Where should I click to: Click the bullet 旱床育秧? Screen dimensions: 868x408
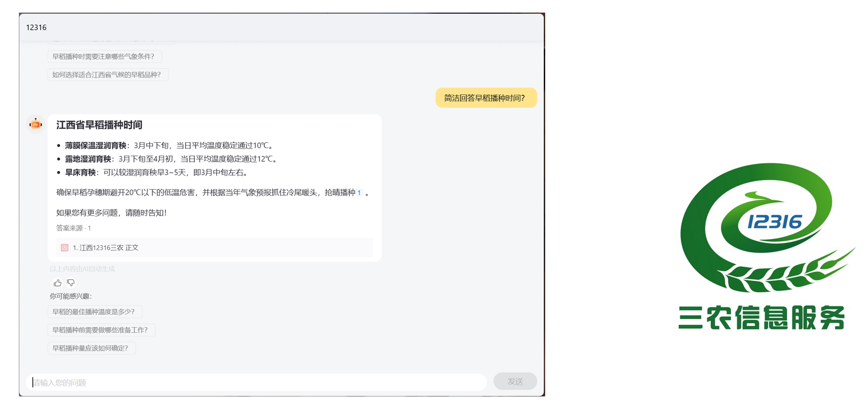click(x=80, y=173)
